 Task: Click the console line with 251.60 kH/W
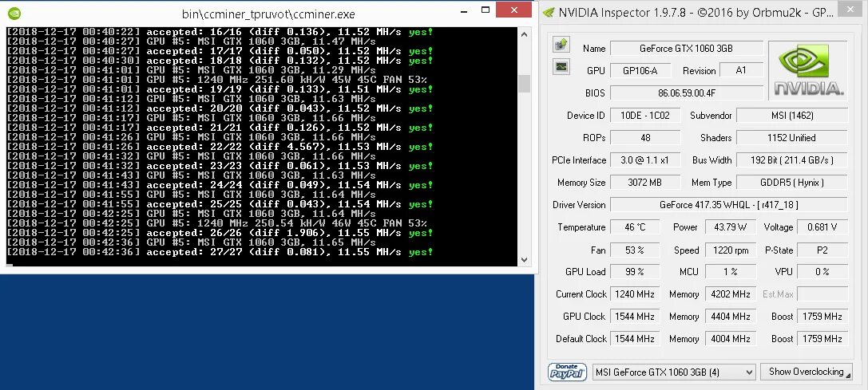pos(217,81)
